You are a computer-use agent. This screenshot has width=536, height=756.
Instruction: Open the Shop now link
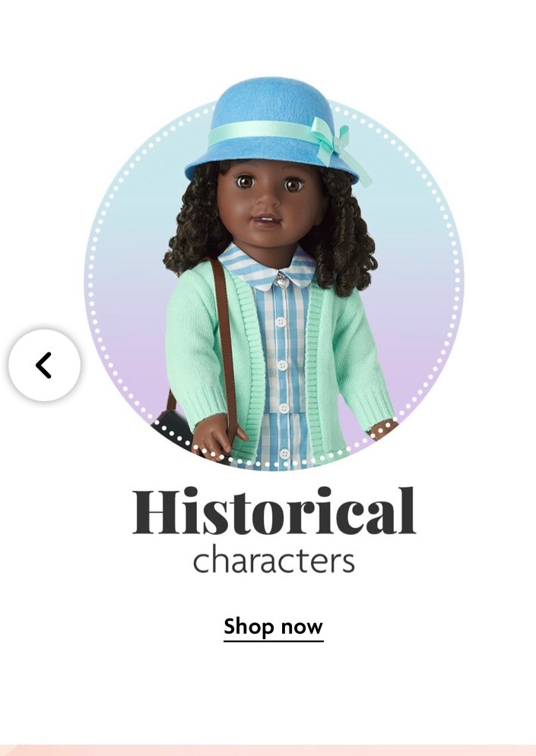273,627
